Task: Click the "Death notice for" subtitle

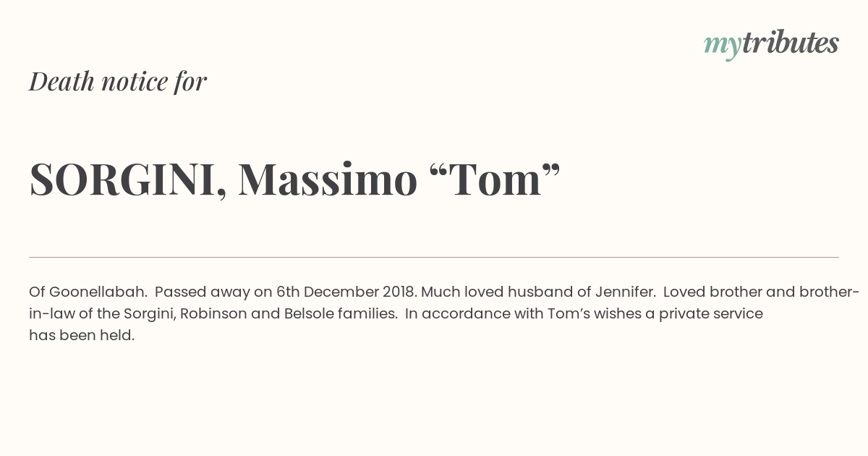Action: pyautogui.click(x=118, y=82)
